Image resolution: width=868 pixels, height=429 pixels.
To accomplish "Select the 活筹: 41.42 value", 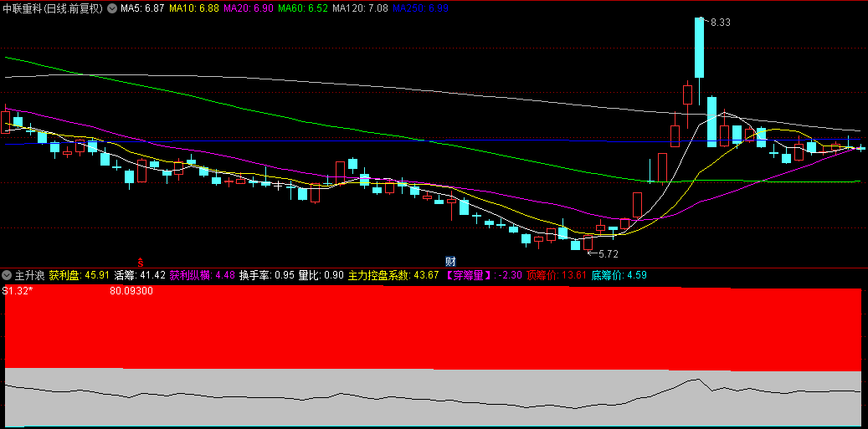I will (x=140, y=275).
